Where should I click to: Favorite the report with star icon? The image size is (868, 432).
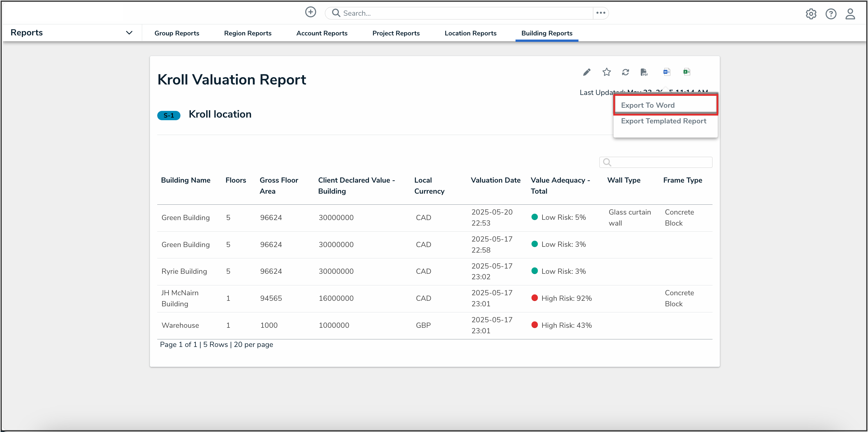click(607, 72)
